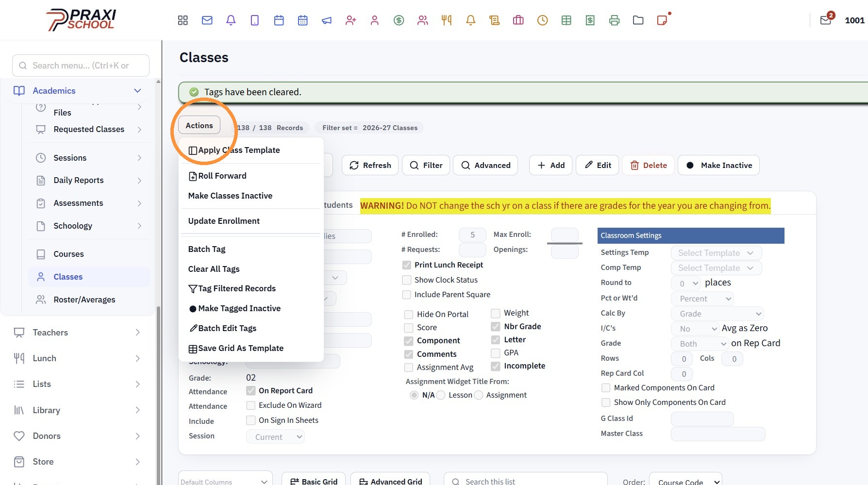This screenshot has width=868, height=485.
Task: Click the Advanced search button
Action: click(x=485, y=165)
